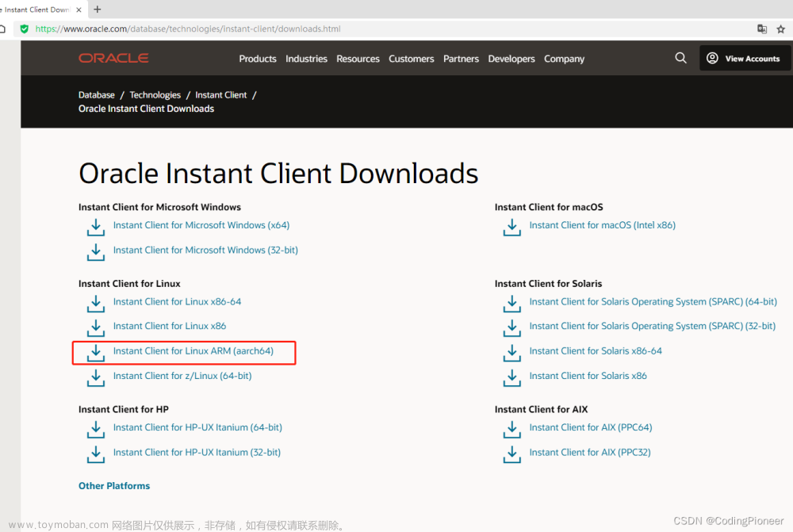This screenshot has width=793, height=532.
Task: Click download icon beside Windows (32-bit) link
Action: click(96, 252)
